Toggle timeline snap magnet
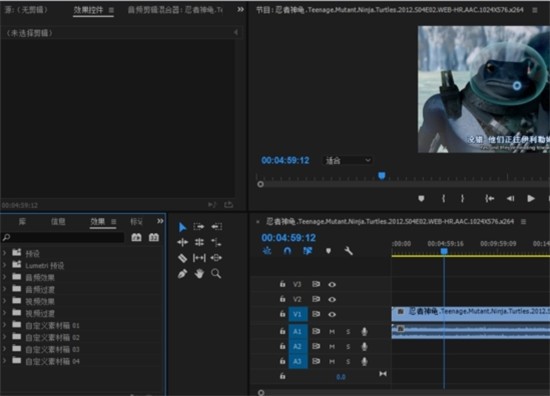Screen dimensions: 550x396 (x=287, y=251)
